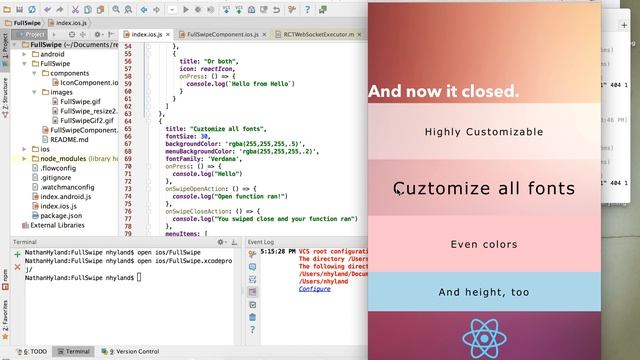Navigate Forward with the right arrow icon
Image resolution: width=640 pixels, height=360 pixels.
156,9
